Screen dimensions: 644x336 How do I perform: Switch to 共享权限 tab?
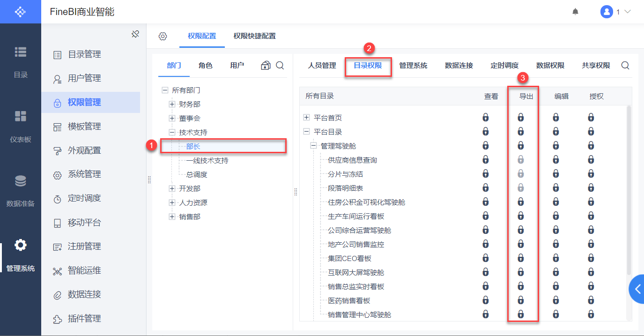[x=596, y=66]
